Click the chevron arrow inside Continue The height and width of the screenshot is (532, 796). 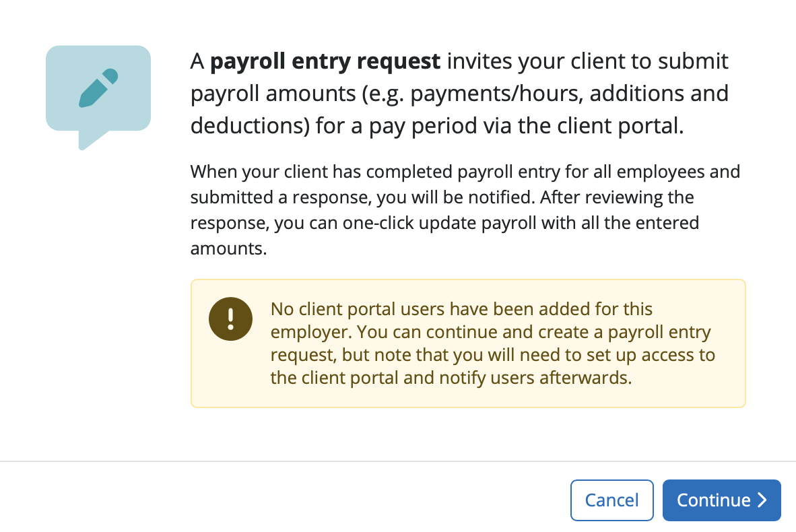(762, 500)
